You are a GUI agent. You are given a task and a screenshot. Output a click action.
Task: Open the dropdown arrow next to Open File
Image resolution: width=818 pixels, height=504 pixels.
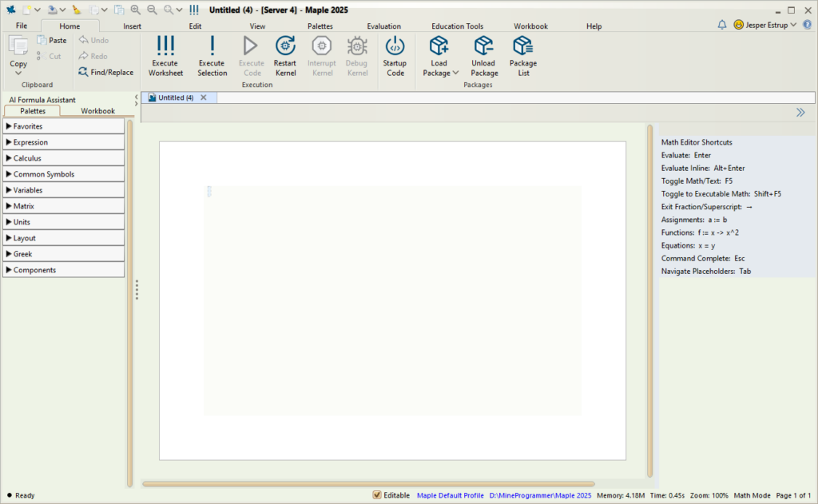pos(62,10)
